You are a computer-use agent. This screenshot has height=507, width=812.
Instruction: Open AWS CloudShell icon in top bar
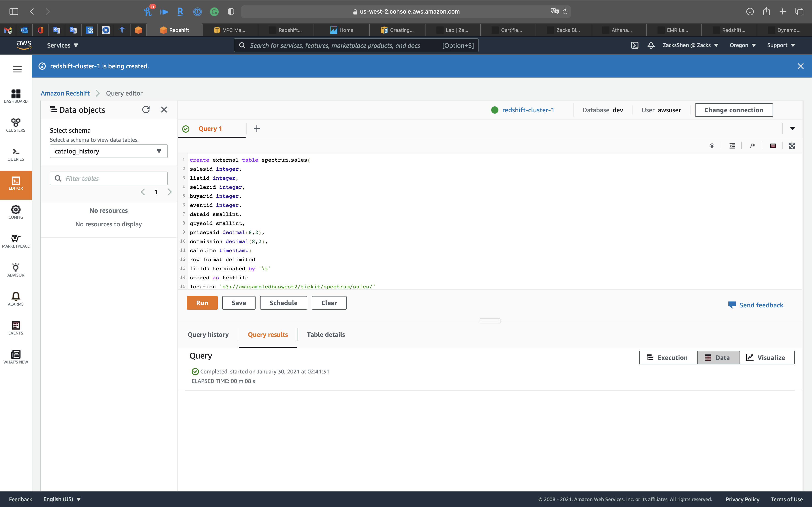635,45
